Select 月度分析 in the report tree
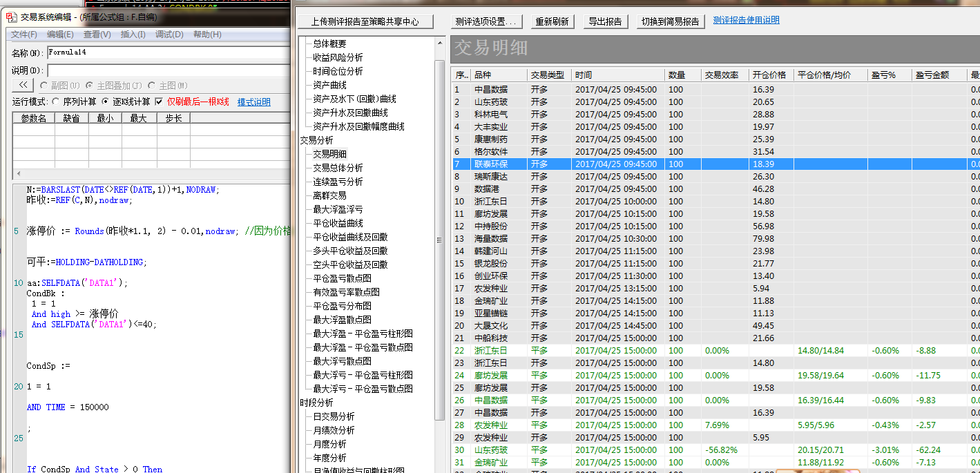 point(329,444)
